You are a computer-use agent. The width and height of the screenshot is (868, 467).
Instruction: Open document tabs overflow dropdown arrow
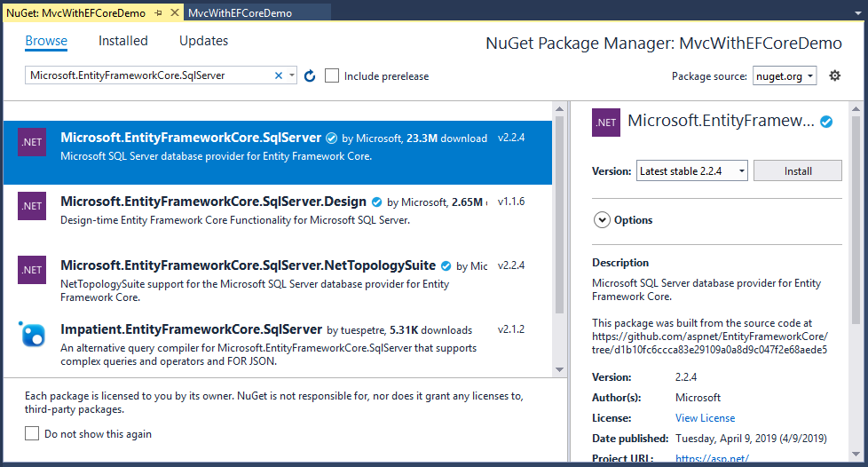(858, 13)
